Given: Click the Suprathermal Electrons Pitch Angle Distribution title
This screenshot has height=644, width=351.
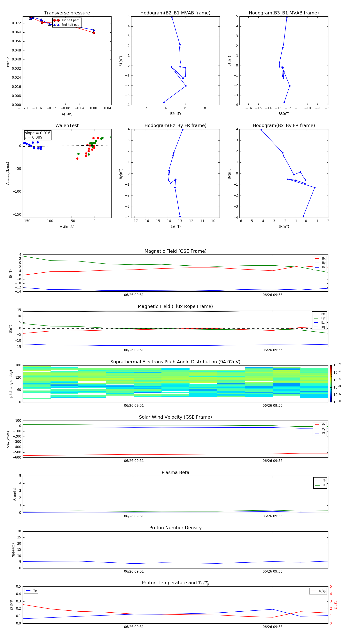Looking at the screenshot, I should point(175,362).
